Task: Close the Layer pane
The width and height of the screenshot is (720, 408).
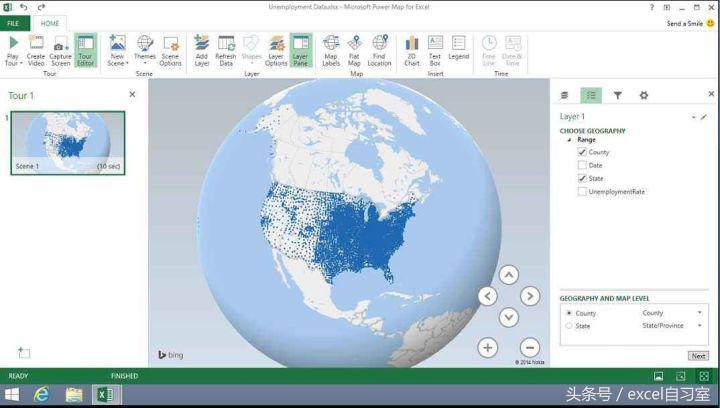Action: pos(711,94)
